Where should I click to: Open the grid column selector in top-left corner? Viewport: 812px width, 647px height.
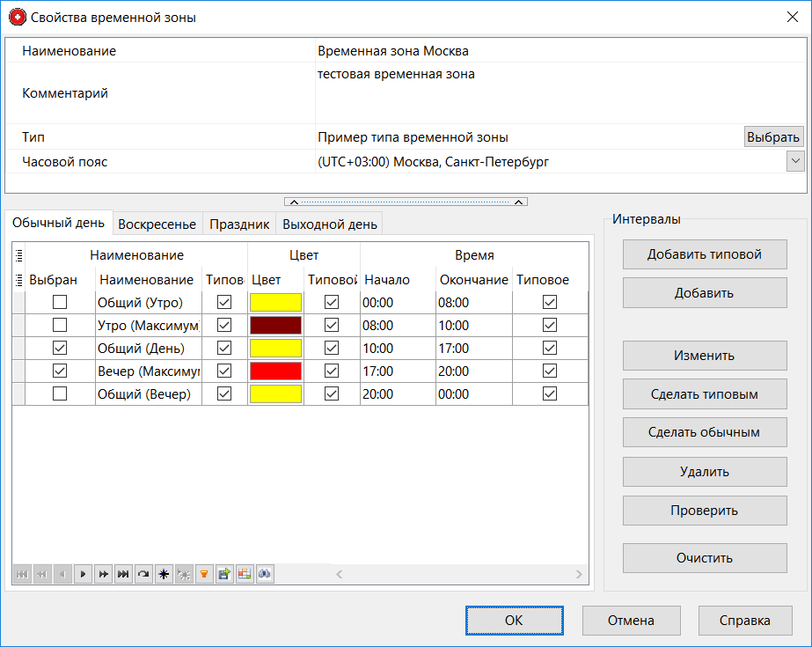[18, 254]
